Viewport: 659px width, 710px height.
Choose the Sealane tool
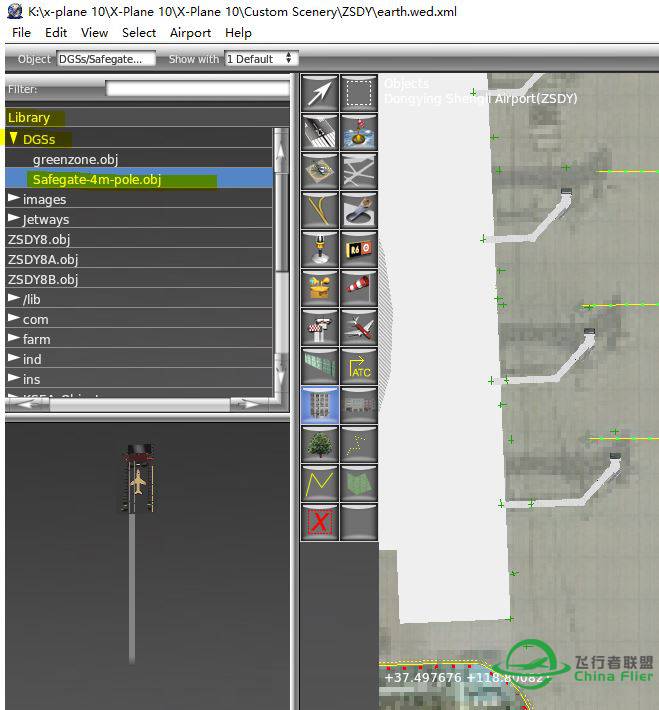coord(359,132)
